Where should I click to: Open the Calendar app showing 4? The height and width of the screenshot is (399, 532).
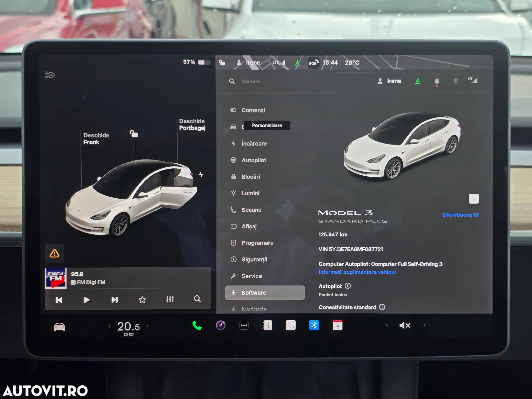(x=337, y=325)
